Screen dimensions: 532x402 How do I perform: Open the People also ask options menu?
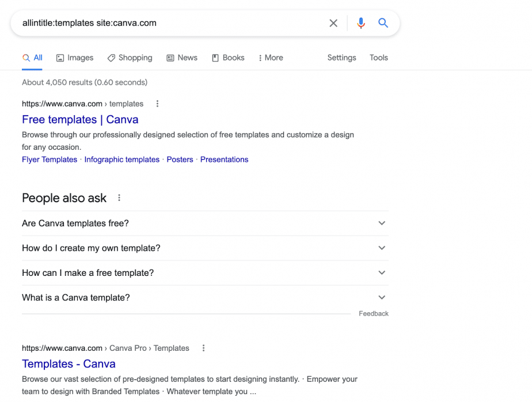[x=119, y=198]
